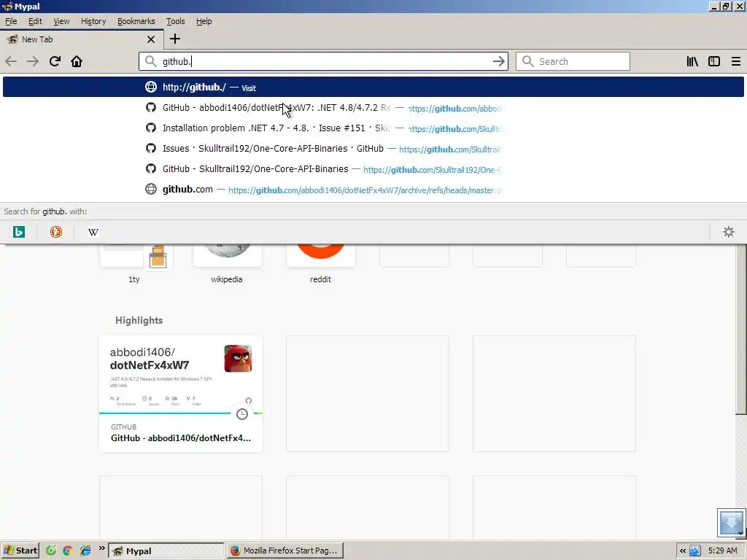Open the Edit menu
This screenshot has width=747, height=560.
point(35,21)
